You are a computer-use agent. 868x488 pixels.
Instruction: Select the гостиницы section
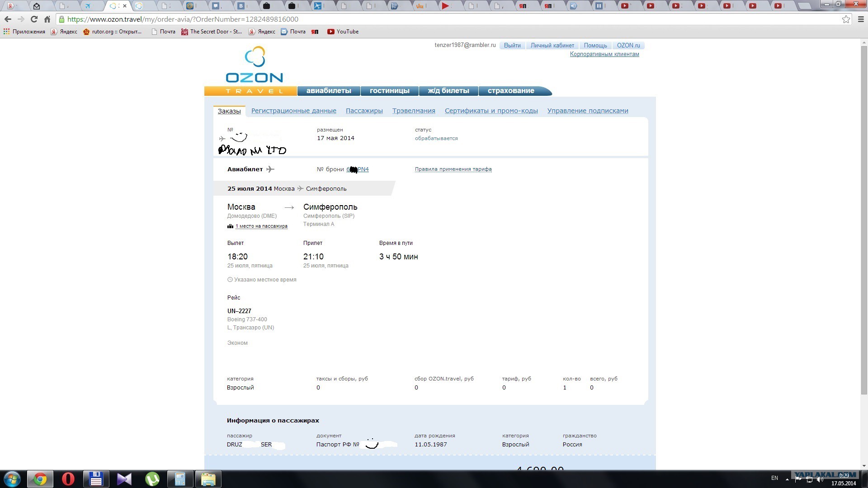(x=390, y=91)
